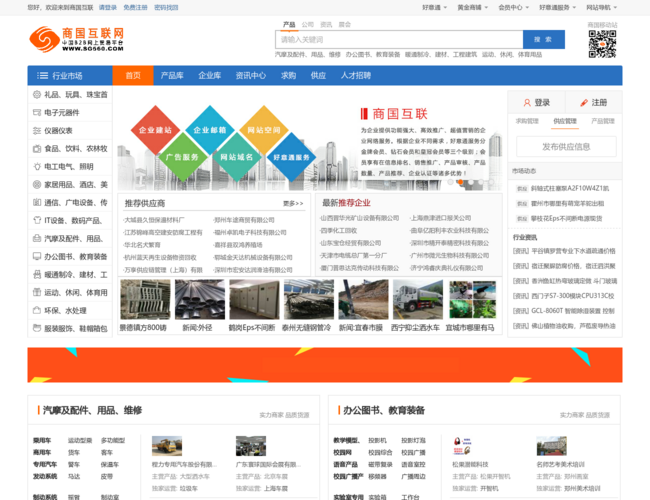The width and height of the screenshot is (650, 500).
Task: Click the blue 搜索 button
Action: [543, 39]
